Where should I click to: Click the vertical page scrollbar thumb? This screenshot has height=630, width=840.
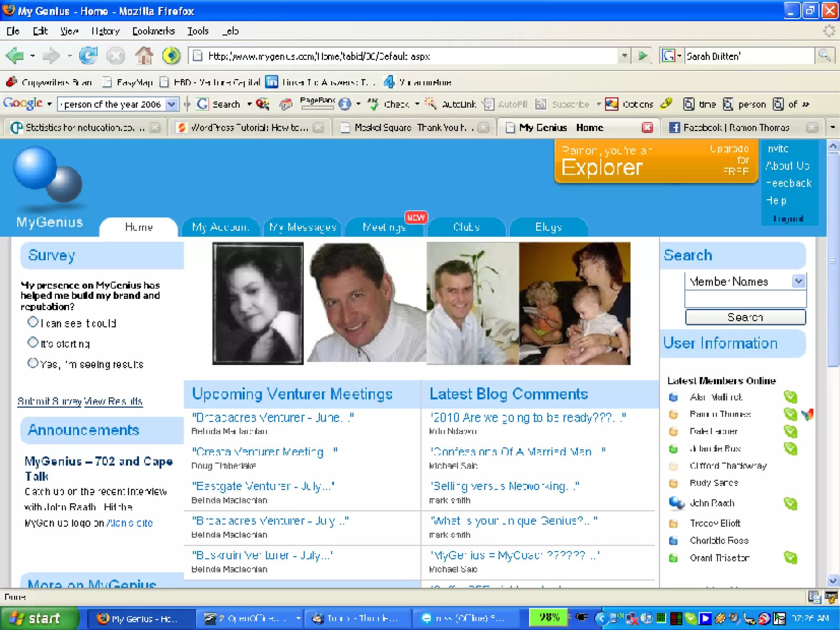coord(833,260)
